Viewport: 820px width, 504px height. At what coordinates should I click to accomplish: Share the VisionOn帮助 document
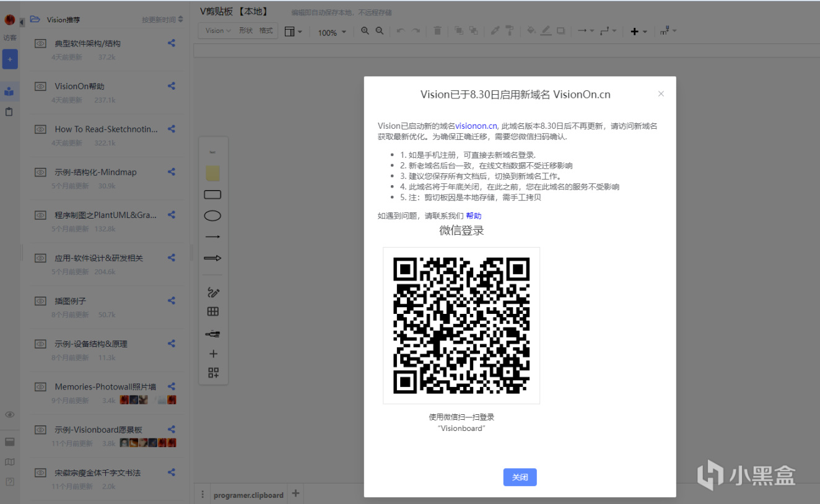point(172,86)
